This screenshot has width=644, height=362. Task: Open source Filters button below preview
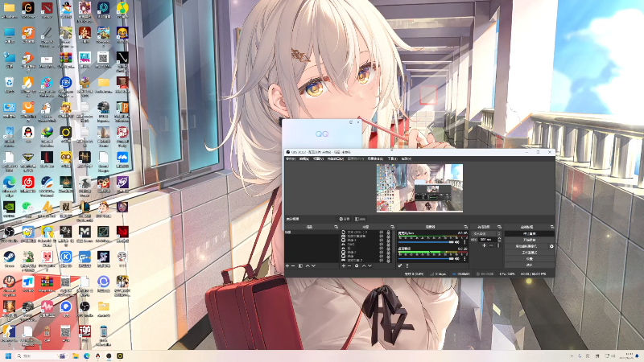[x=360, y=219]
